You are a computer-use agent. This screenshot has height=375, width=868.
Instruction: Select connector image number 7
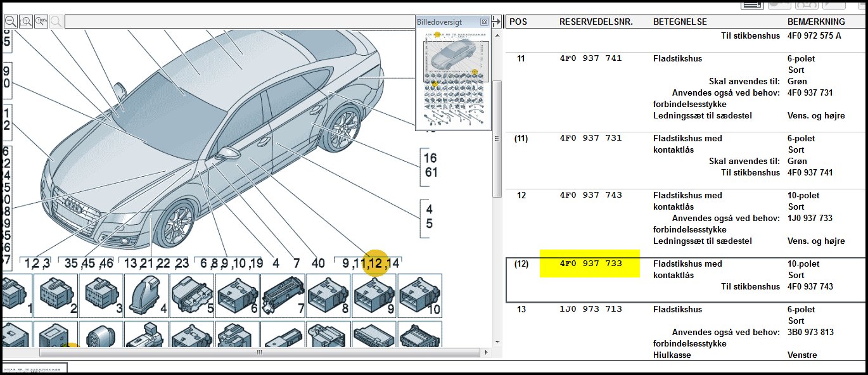click(283, 296)
